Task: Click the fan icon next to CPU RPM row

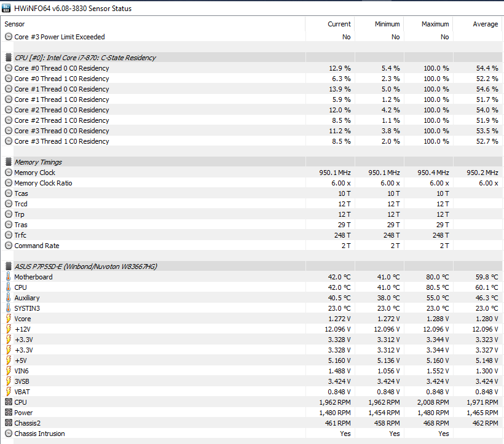Action: pyautogui.click(x=9, y=402)
